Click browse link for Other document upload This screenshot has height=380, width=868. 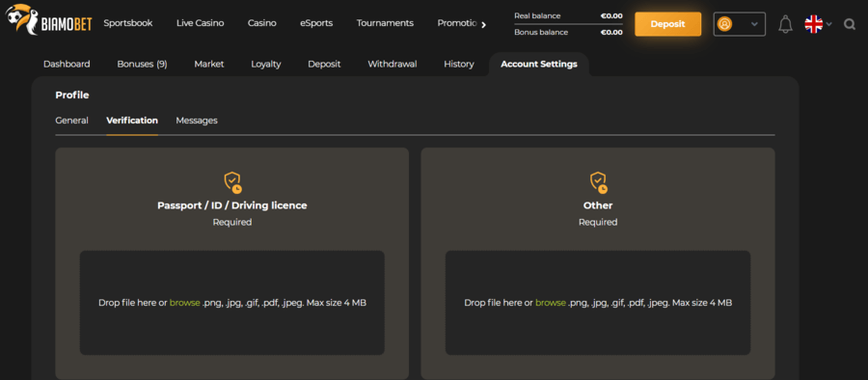(x=551, y=303)
